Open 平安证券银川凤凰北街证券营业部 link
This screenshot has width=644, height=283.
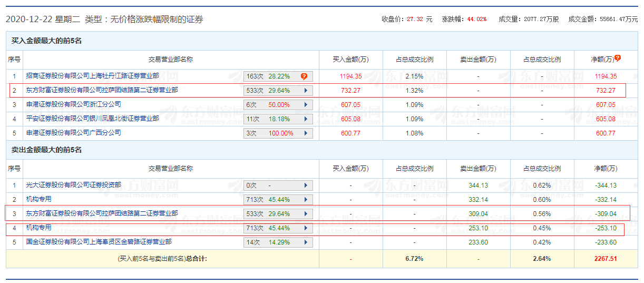tap(93, 119)
